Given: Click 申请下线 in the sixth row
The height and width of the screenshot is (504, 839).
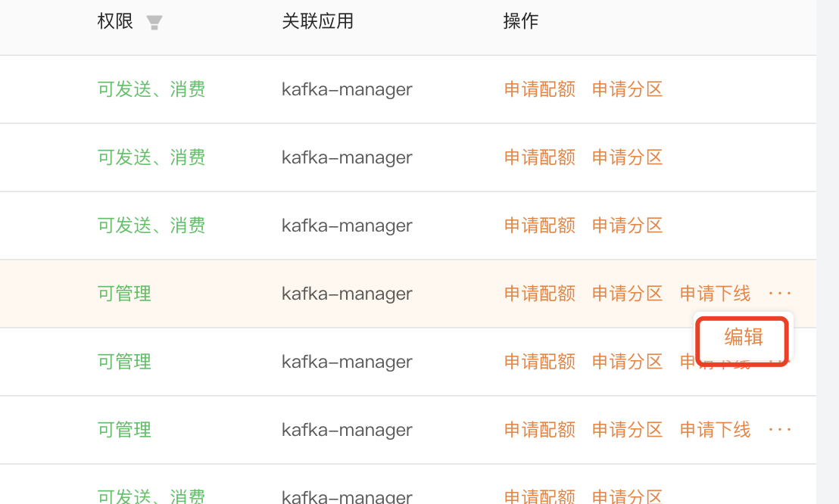Looking at the screenshot, I should click(716, 430).
